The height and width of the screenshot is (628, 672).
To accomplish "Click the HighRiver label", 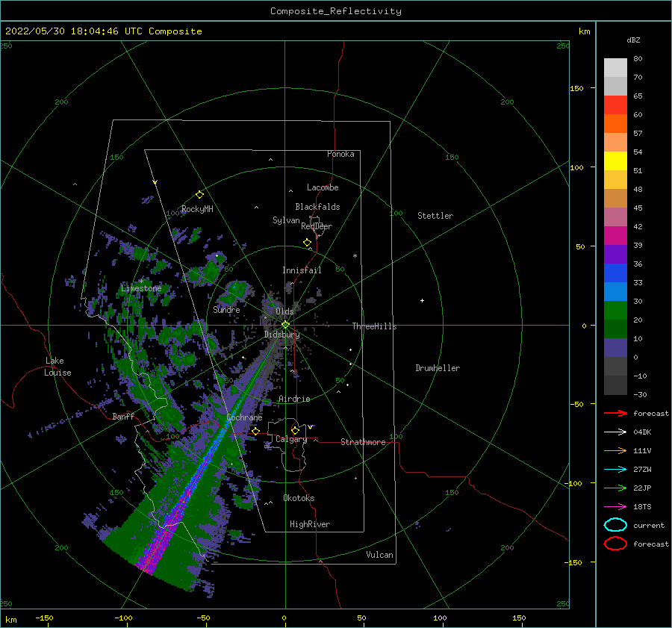I will point(310,524).
